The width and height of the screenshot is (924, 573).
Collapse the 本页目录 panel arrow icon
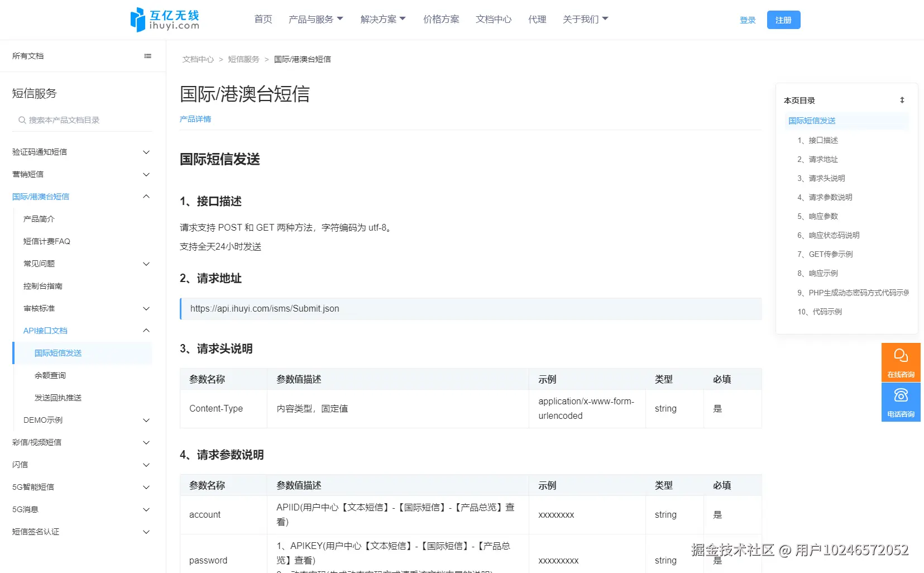(902, 101)
